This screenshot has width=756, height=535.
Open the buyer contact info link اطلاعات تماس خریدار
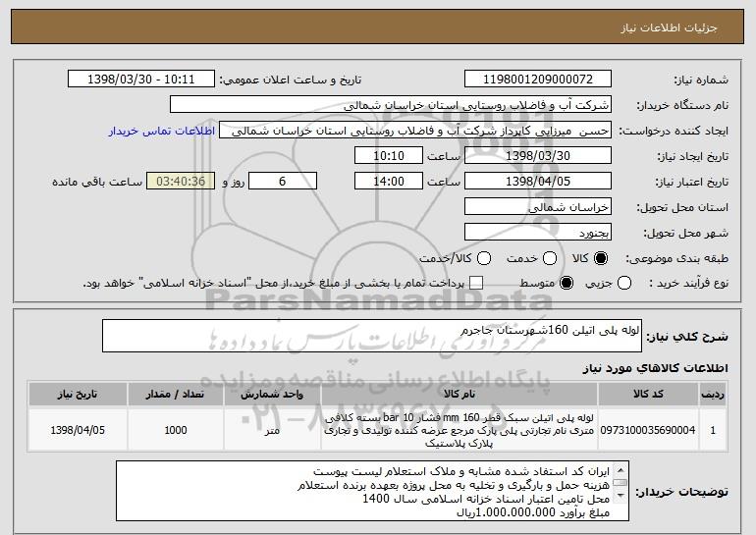[x=162, y=132]
